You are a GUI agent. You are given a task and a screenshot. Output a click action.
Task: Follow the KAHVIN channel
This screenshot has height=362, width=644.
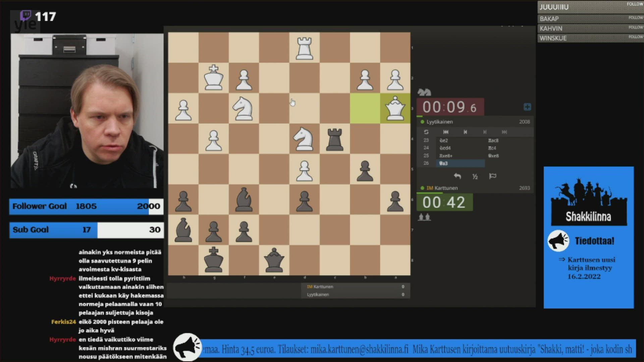coord(635,27)
